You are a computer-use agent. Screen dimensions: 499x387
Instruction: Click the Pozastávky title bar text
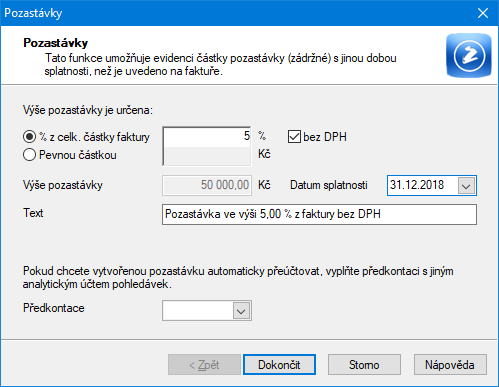tap(33, 13)
